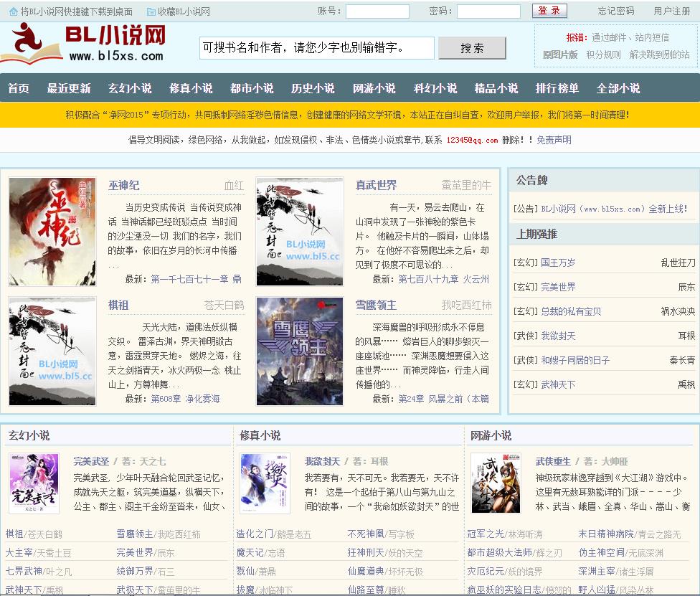Open the 免责声明 disclaimer link
The width and height of the screenshot is (700, 596).
pos(554,140)
